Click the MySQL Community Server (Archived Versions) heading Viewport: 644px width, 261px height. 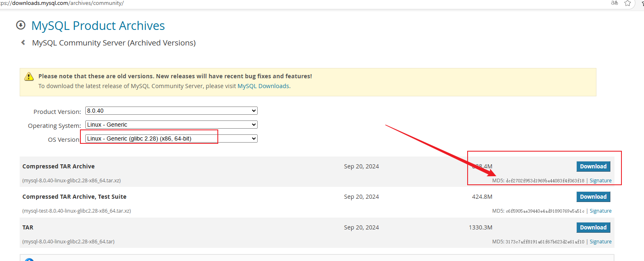[x=114, y=43]
